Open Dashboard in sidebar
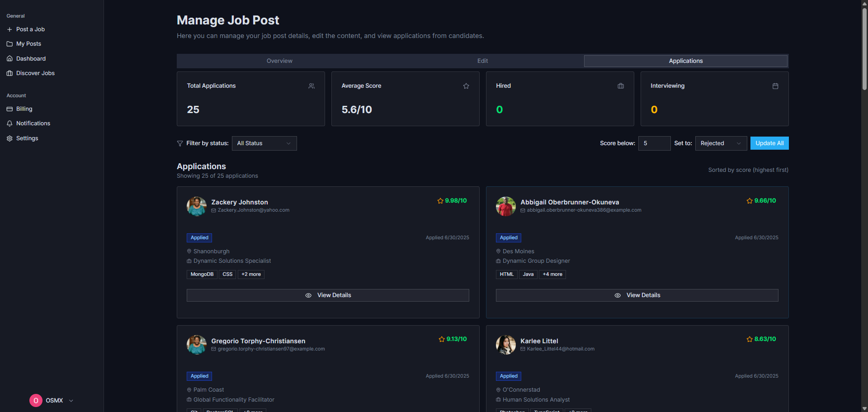The image size is (868, 412). [x=31, y=59]
